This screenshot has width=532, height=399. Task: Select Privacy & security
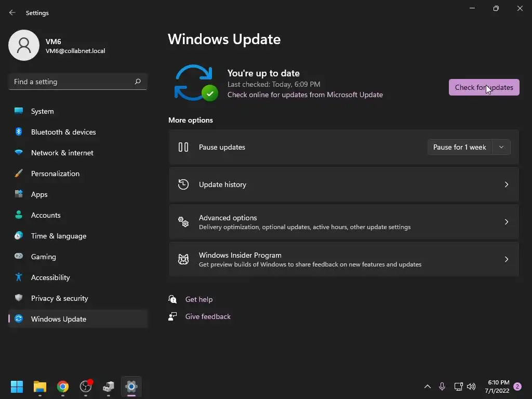point(78,298)
